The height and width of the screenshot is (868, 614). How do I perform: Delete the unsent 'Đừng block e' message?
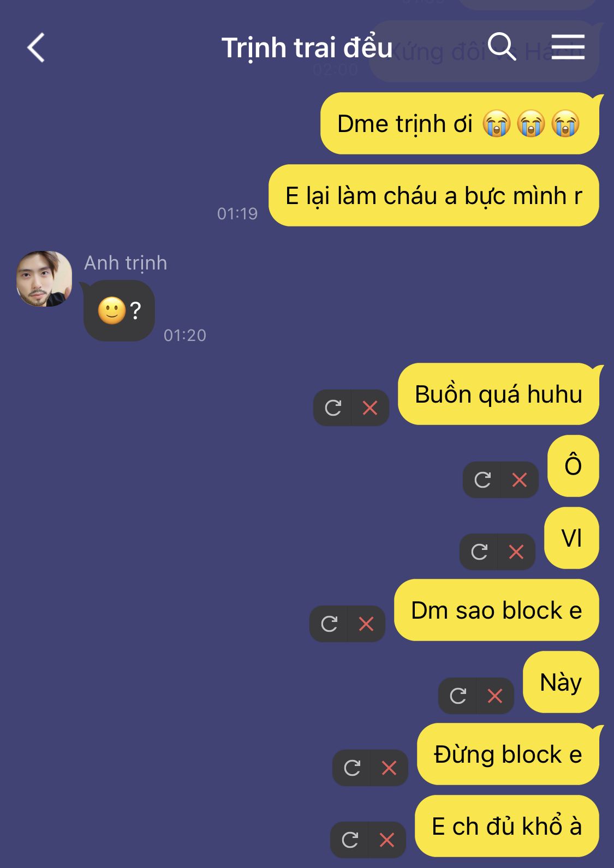coord(389,768)
